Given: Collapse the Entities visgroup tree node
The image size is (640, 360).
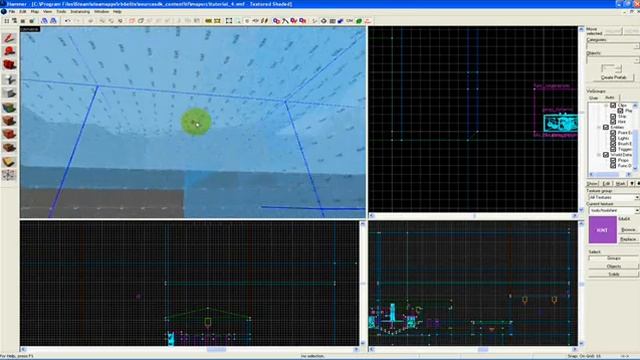Looking at the screenshot, I should (599, 127).
